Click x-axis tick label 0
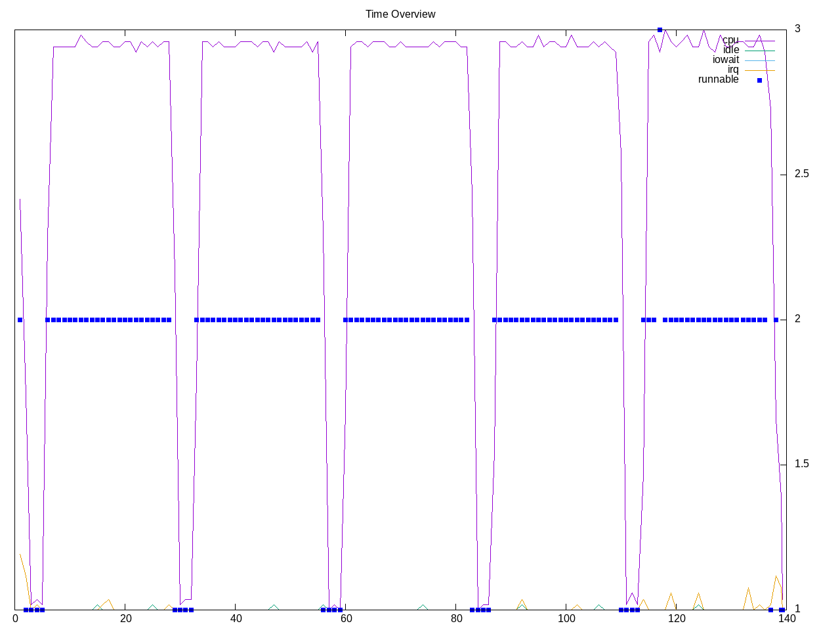The height and width of the screenshot is (630, 840). [x=16, y=618]
